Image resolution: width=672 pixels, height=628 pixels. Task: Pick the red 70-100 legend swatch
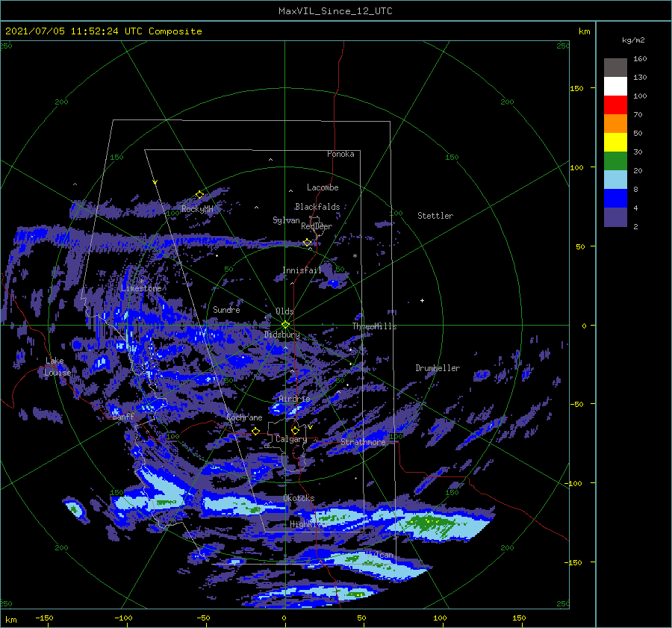(x=615, y=105)
